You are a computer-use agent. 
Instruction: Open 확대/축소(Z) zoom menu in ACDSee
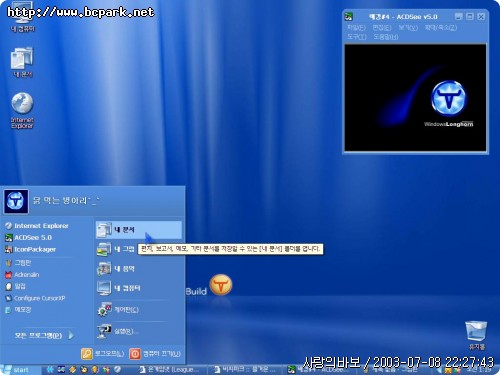point(441,28)
